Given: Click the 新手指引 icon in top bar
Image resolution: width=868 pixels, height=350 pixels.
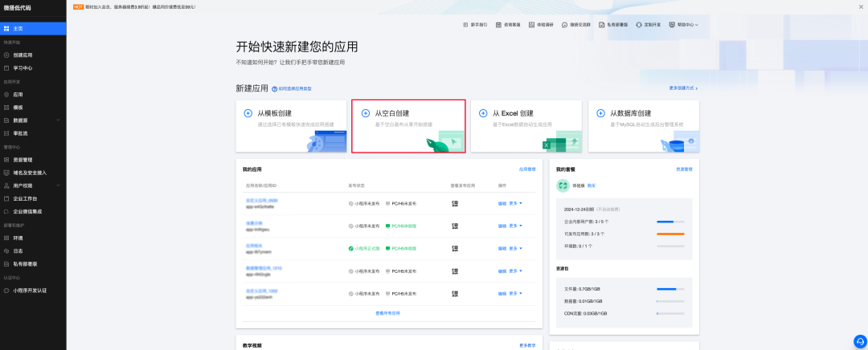Looking at the screenshot, I should coord(465,24).
